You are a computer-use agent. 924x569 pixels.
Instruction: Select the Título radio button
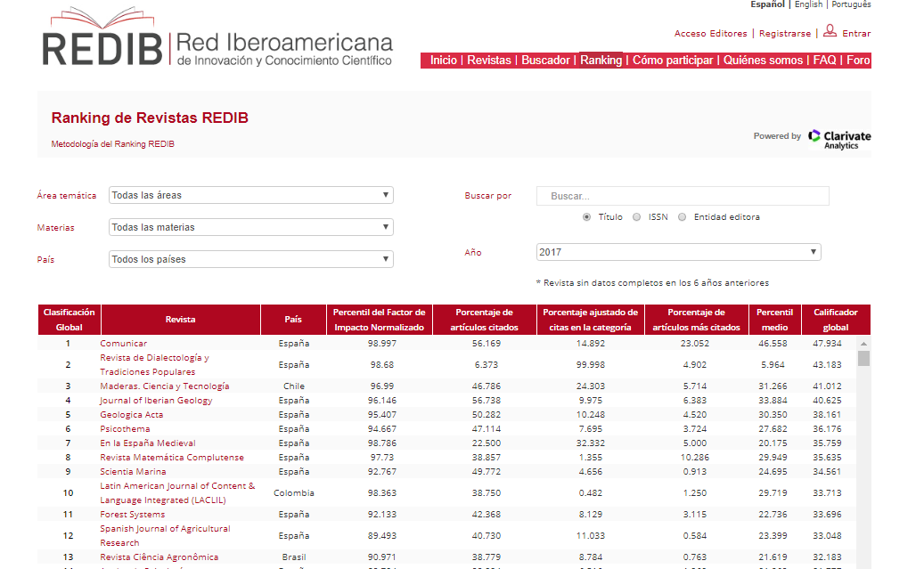[x=586, y=217]
